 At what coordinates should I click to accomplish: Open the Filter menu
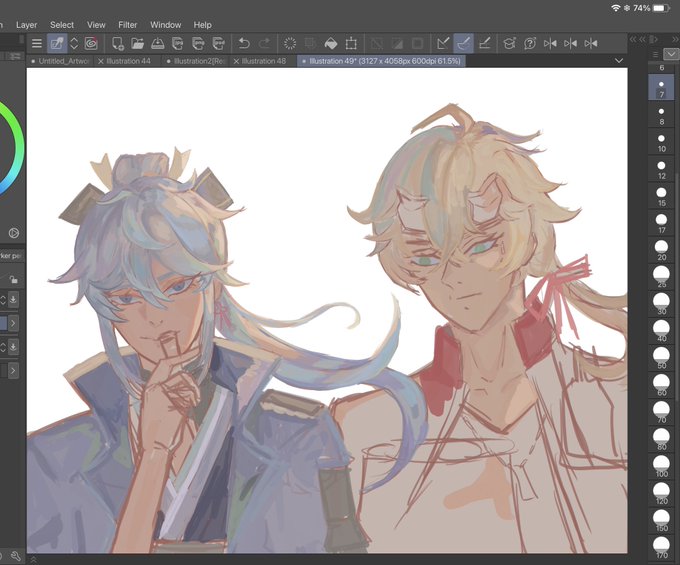coord(128,25)
